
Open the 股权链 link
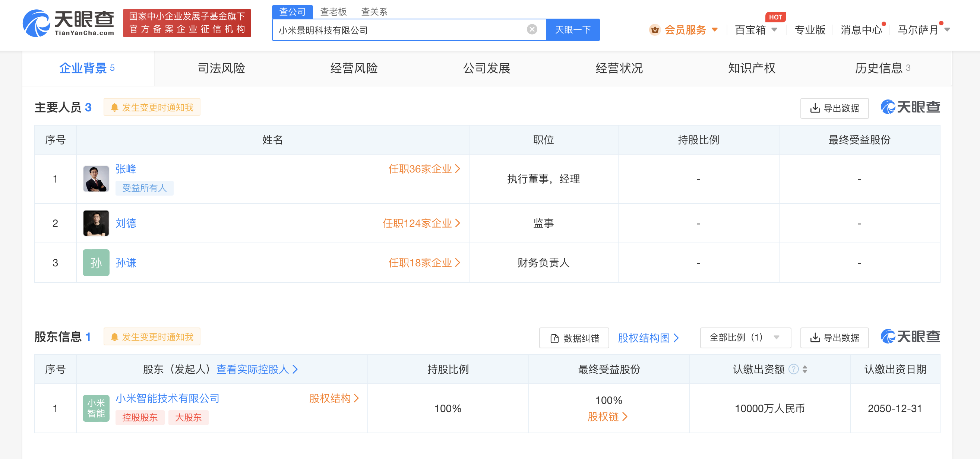[608, 417]
